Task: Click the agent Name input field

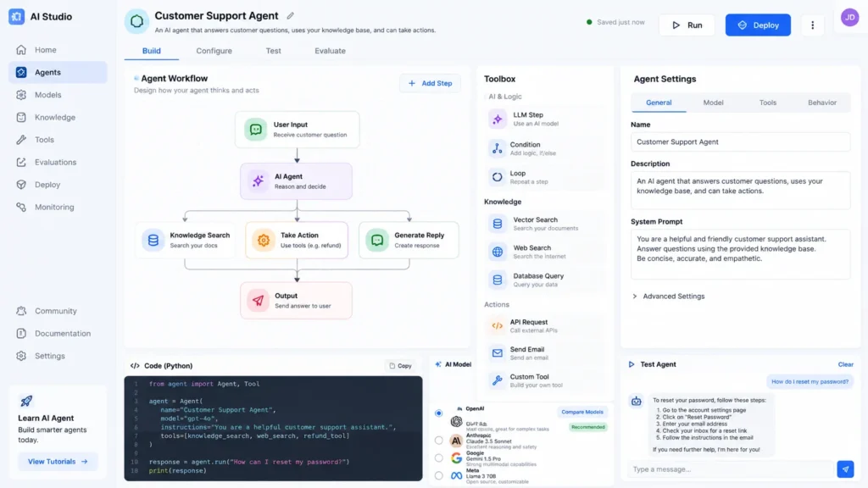Action: [x=740, y=142]
